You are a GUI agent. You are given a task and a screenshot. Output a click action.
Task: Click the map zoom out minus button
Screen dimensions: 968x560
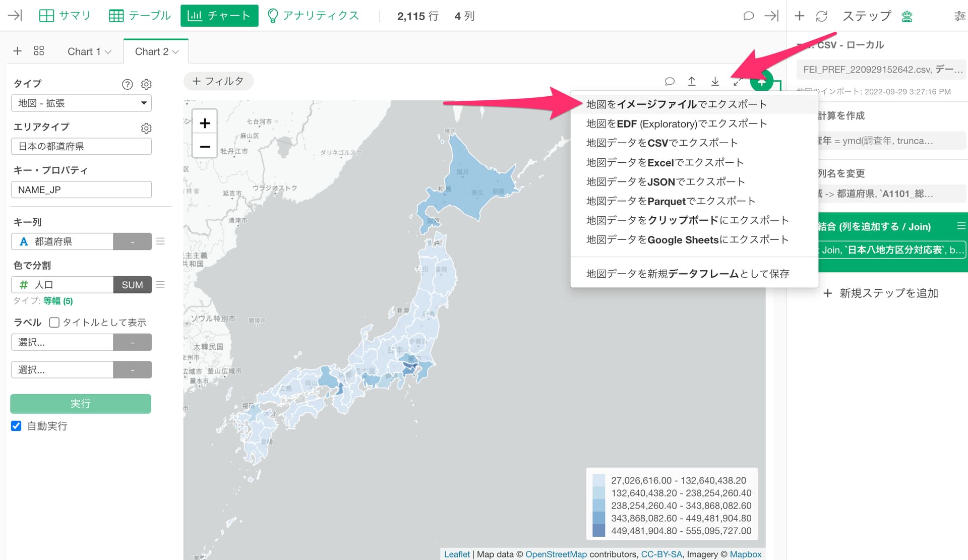[x=205, y=147]
